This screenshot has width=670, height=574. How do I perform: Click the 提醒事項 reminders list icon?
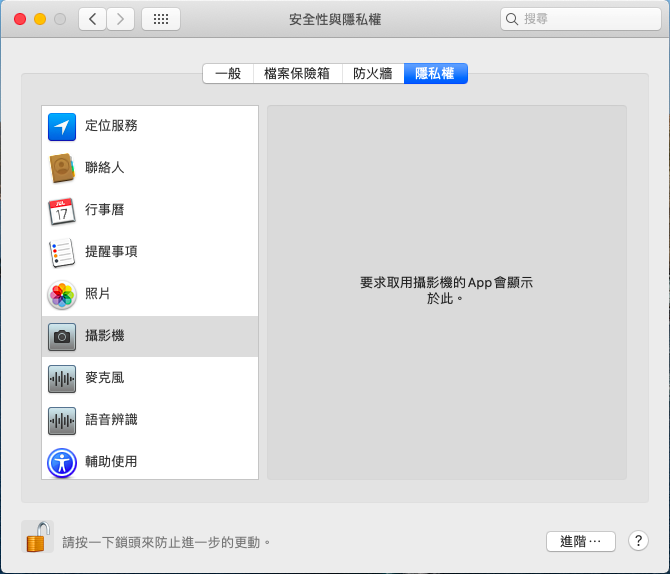pos(62,253)
